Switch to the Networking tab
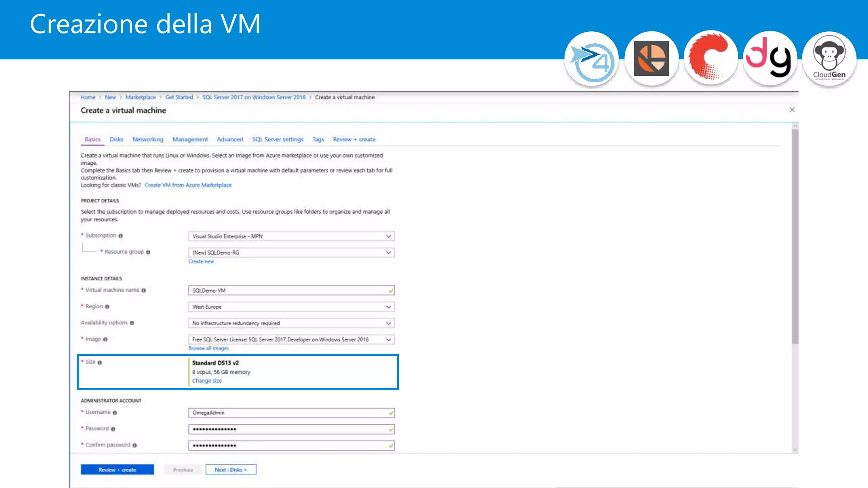This screenshot has width=868, height=488. pos(147,139)
